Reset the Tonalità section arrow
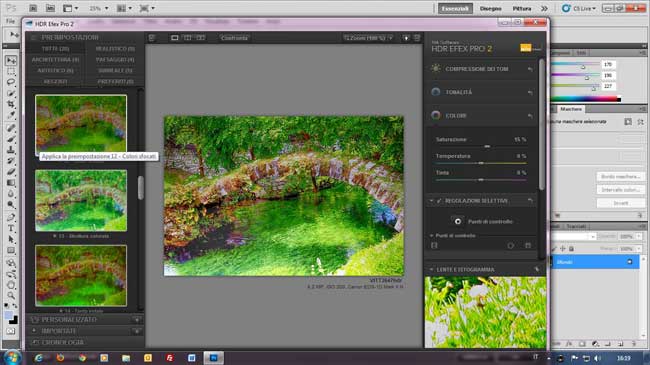Screen dimensions: 650x365 click(530, 92)
